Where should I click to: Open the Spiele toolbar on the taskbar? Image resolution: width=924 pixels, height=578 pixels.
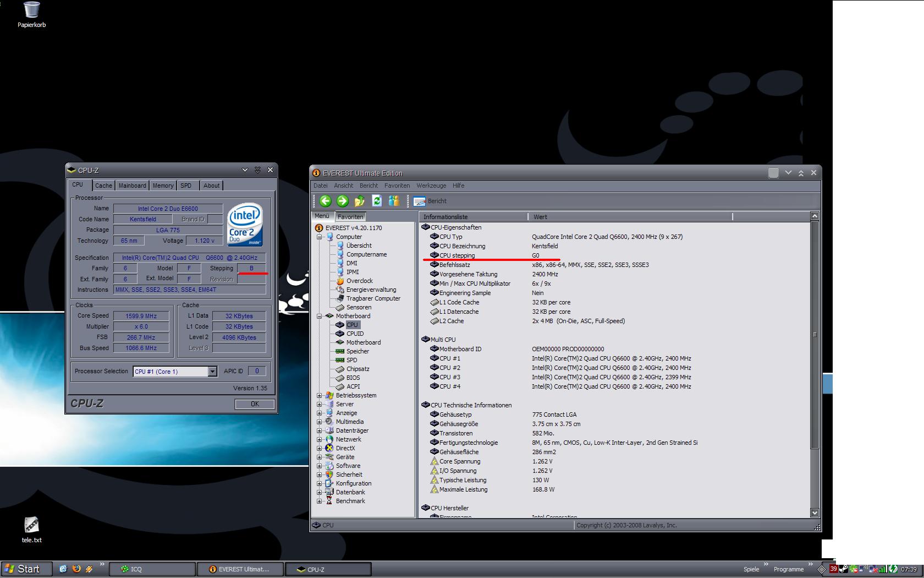click(x=751, y=569)
